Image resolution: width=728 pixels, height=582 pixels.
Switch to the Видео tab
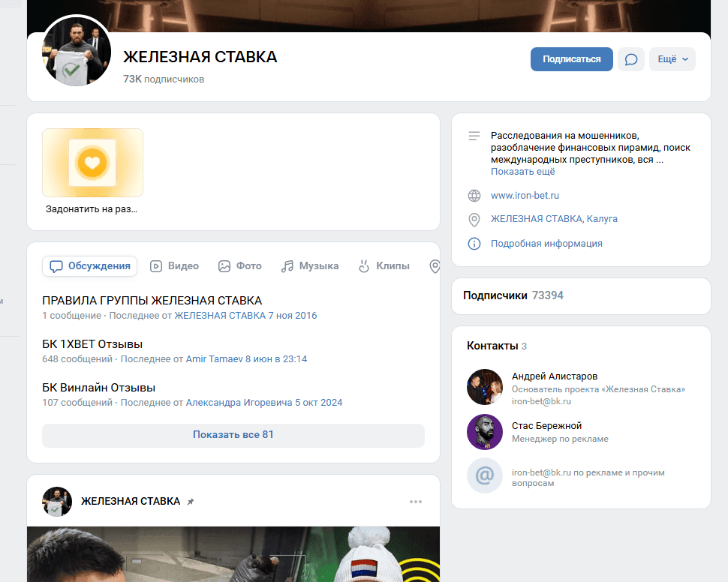click(x=175, y=266)
